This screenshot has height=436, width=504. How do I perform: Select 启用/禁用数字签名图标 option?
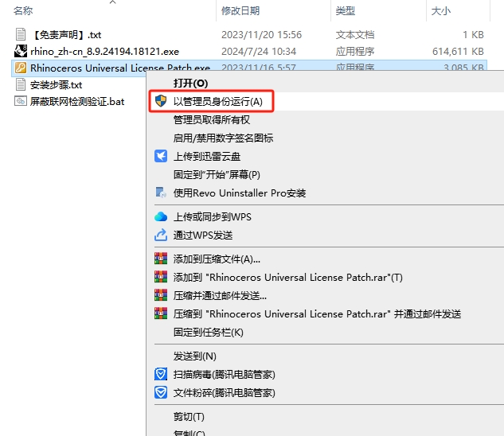pos(223,138)
